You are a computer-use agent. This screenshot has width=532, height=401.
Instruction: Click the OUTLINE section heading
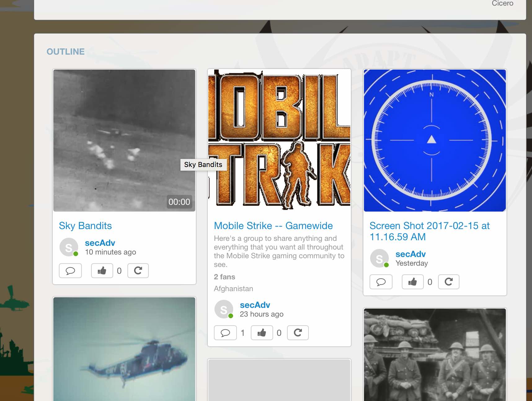[x=65, y=52]
